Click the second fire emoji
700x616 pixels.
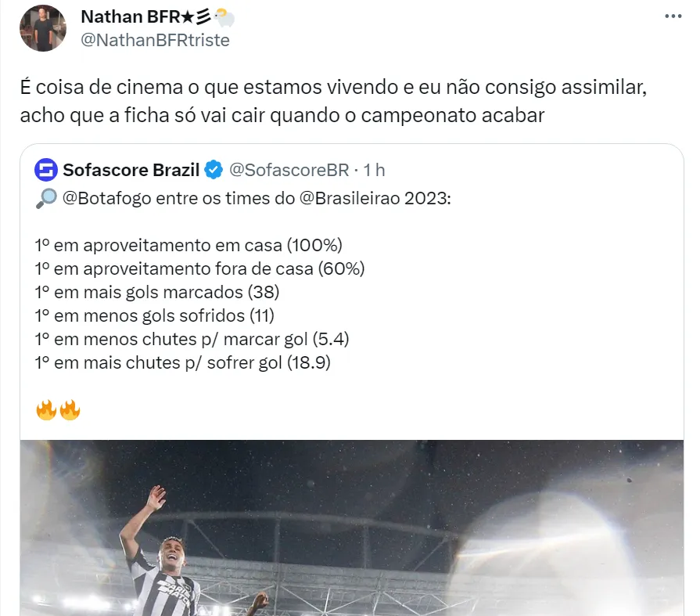[x=70, y=409]
